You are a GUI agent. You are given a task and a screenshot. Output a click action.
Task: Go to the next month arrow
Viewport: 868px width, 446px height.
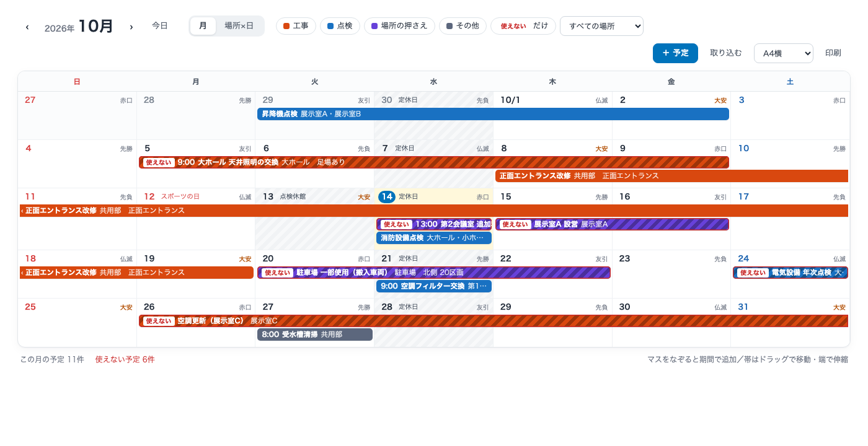(x=131, y=27)
